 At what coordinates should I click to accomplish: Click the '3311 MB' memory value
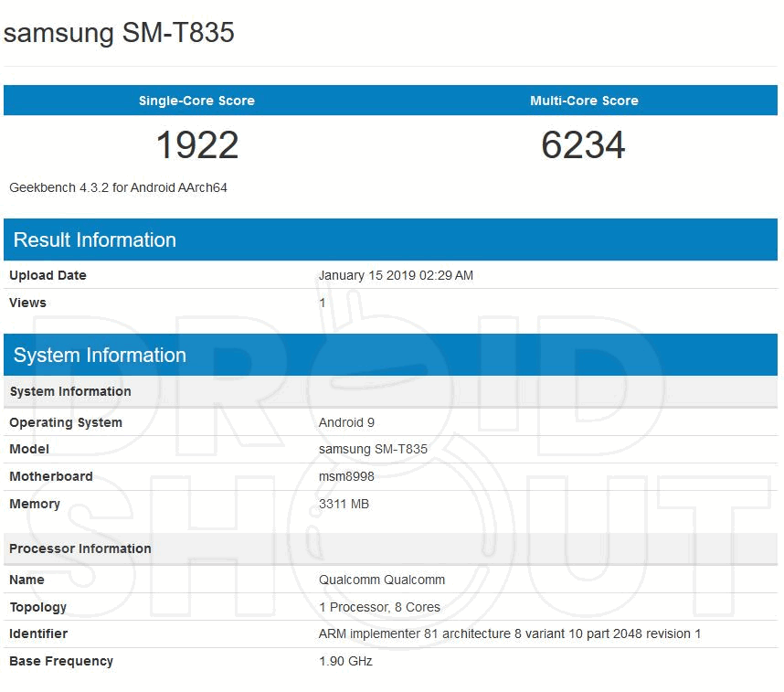pyautogui.click(x=344, y=504)
